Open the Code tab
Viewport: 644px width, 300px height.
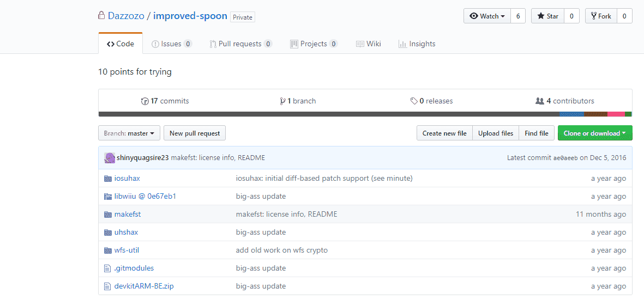pos(121,44)
